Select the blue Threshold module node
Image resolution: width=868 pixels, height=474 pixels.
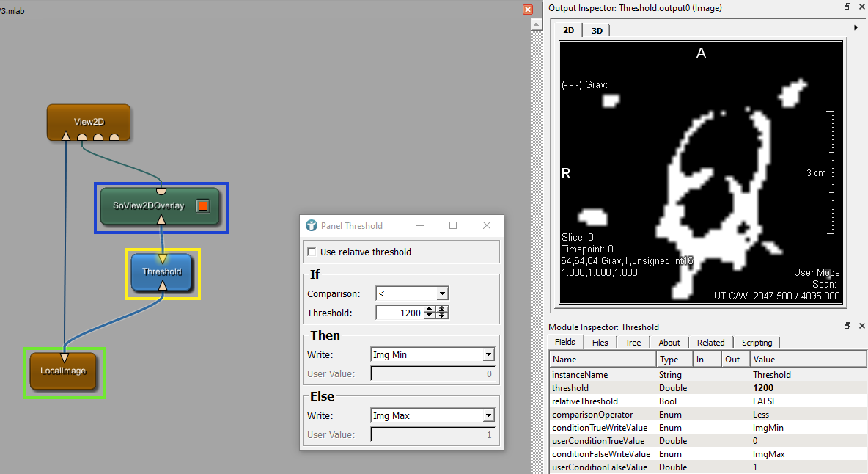tap(162, 271)
